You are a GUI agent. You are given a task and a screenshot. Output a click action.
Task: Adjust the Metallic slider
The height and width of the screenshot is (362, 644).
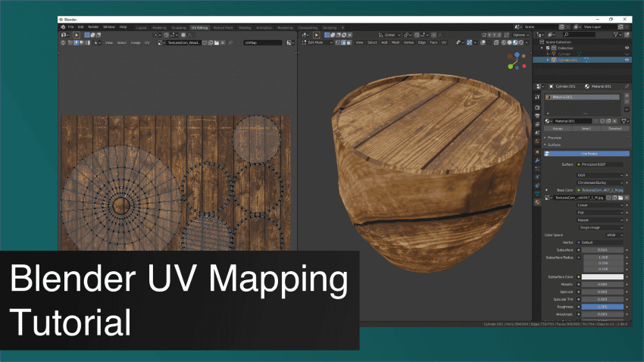603,285
